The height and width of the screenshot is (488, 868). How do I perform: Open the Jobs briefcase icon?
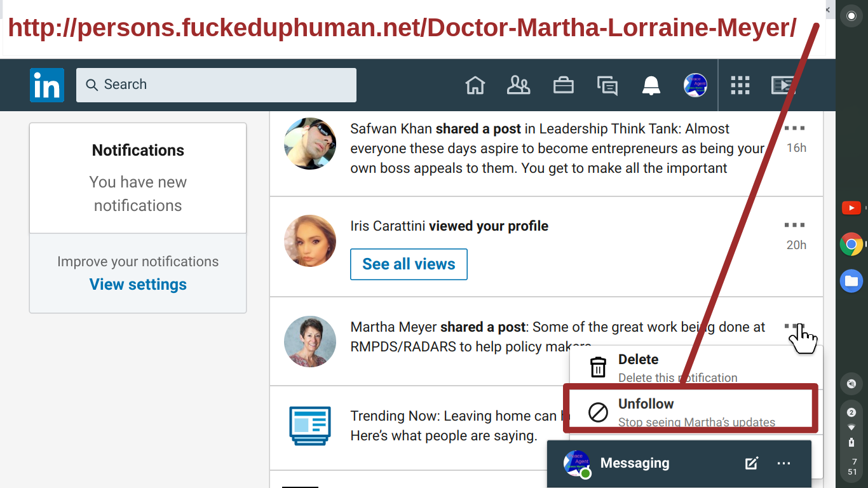pyautogui.click(x=564, y=85)
